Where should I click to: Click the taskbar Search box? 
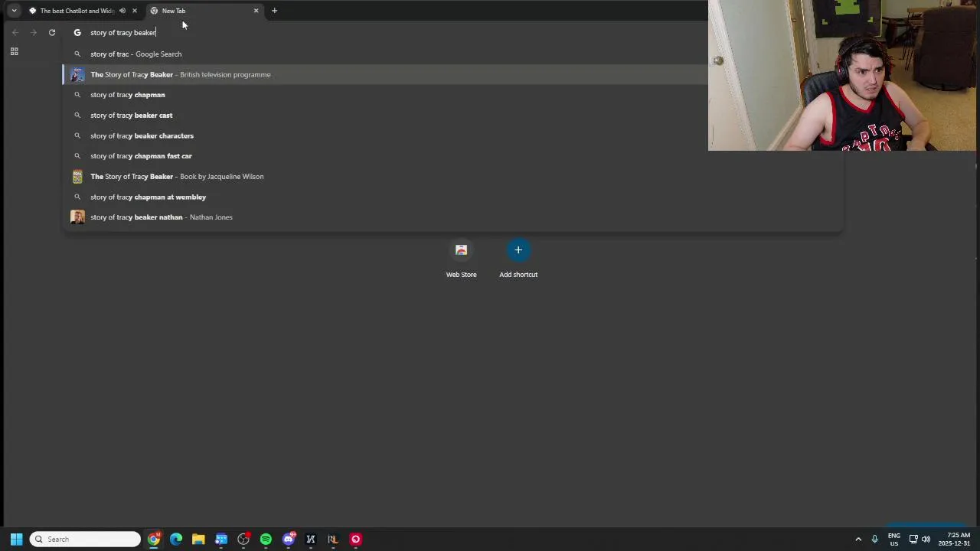click(85, 540)
